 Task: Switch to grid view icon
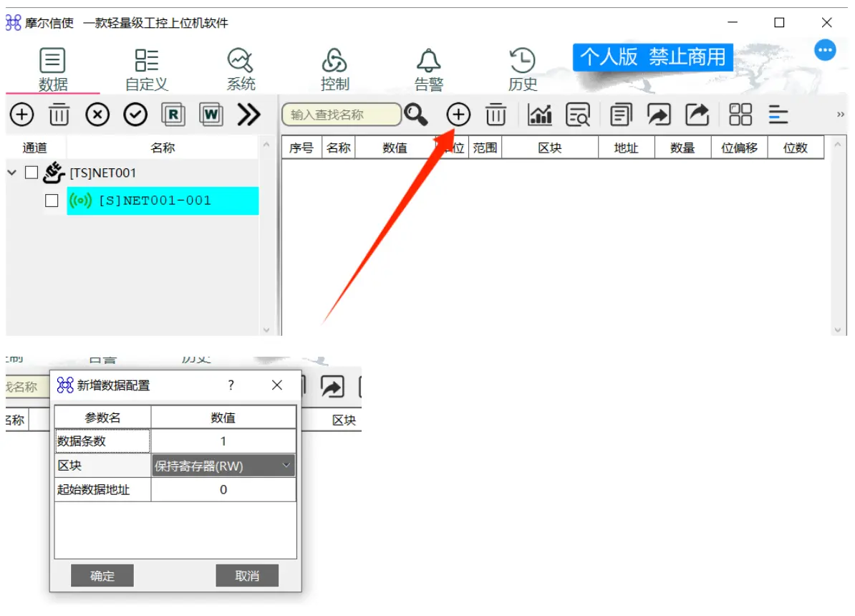740,115
